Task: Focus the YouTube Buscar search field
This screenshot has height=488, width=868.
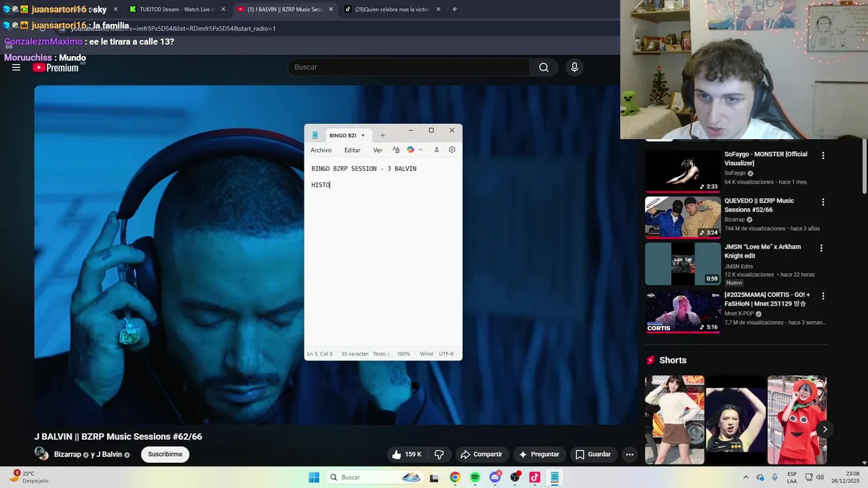Action: pyautogui.click(x=409, y=67)
